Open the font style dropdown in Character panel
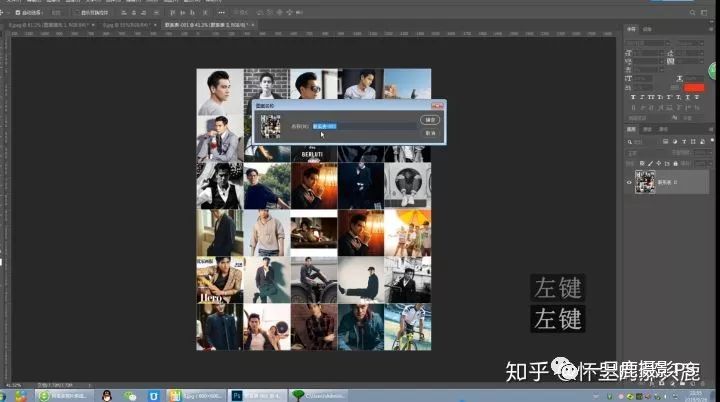 [692, 43]
